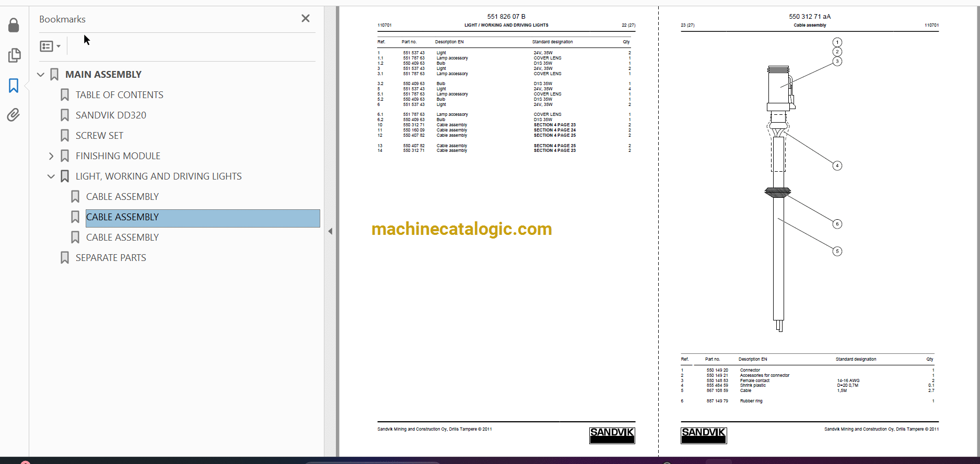Click Accessories for connector description

(765, 375)
